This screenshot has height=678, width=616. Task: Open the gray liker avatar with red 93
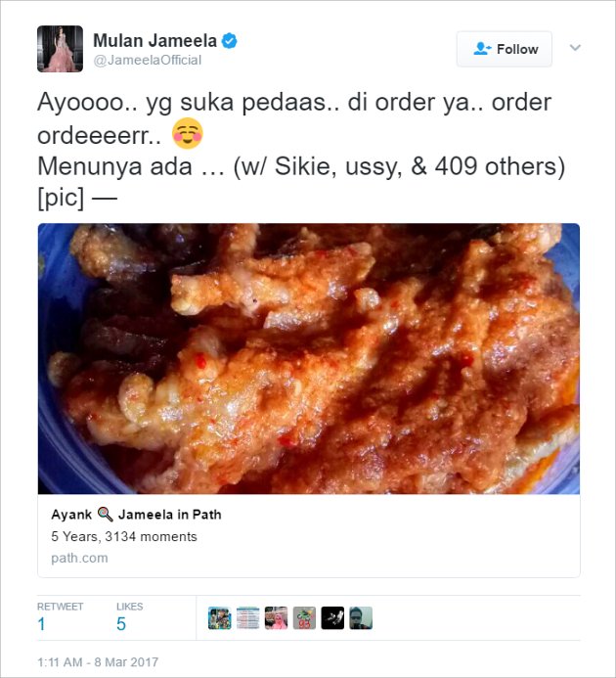click(x=304, y=618)
